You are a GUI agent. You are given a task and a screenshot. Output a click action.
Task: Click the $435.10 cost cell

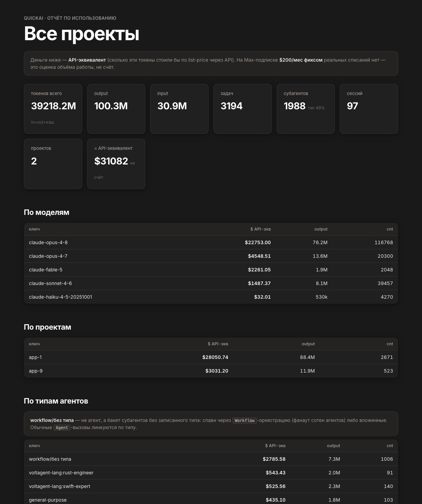276,500
